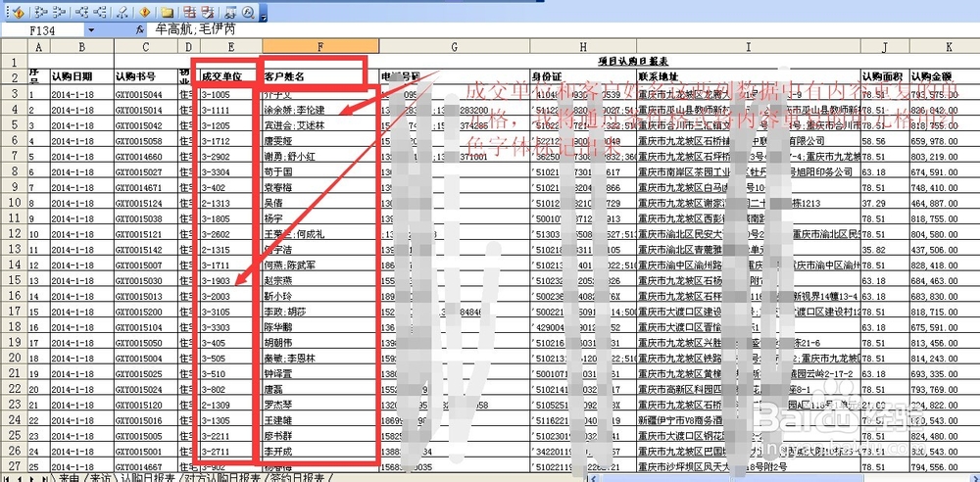Click the 认购金额 header cell

point(945,76)
